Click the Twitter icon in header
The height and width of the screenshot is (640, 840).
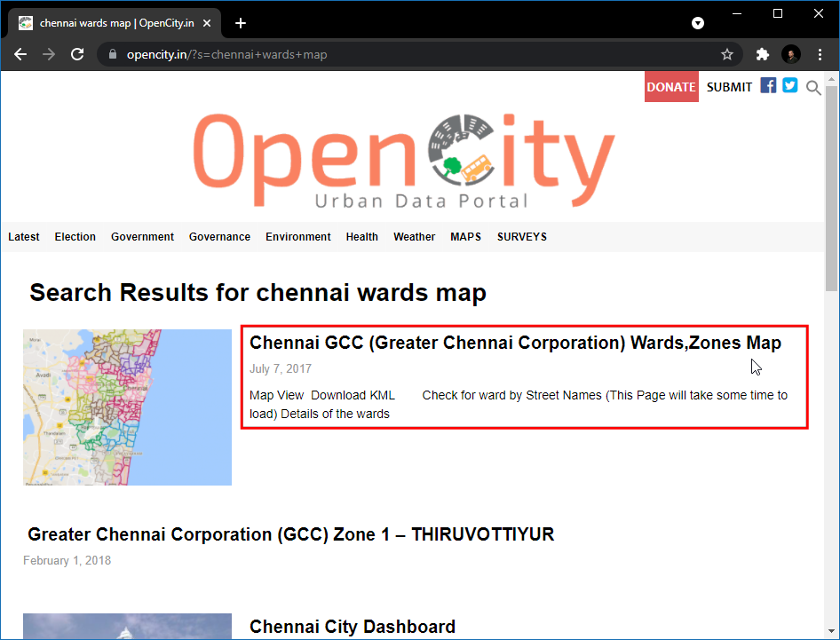(x=789, y=86)
